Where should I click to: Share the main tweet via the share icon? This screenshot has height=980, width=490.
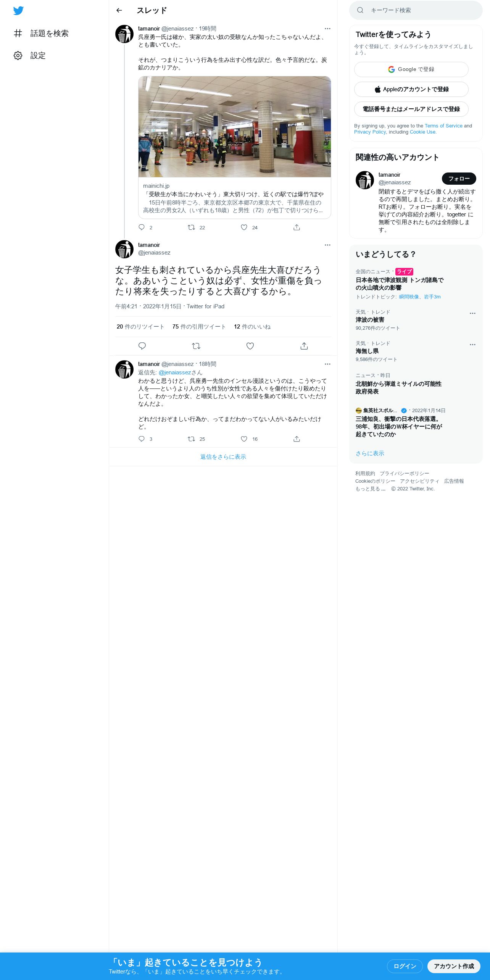tap(304, 346)
